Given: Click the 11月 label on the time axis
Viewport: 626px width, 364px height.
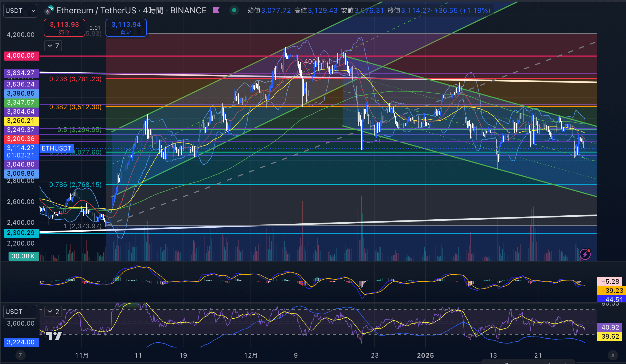Looking at the screenshot, I should (82, 355).
